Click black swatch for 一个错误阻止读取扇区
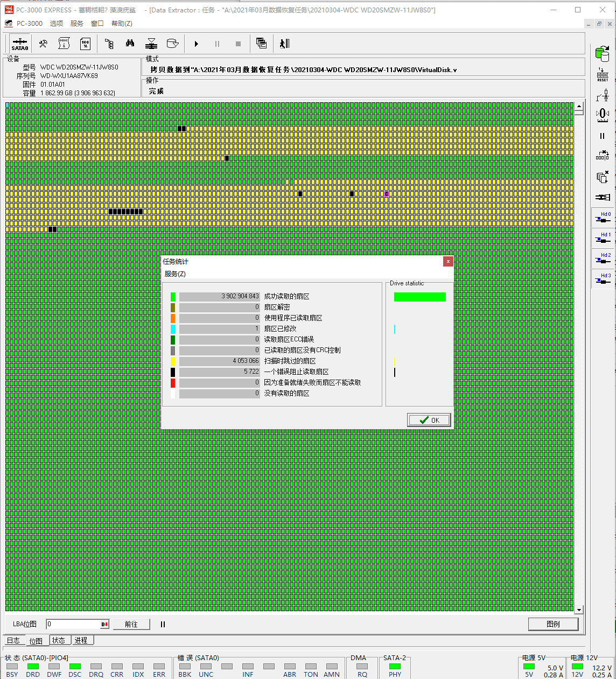The image size is (616, 679). pos(173,372)
